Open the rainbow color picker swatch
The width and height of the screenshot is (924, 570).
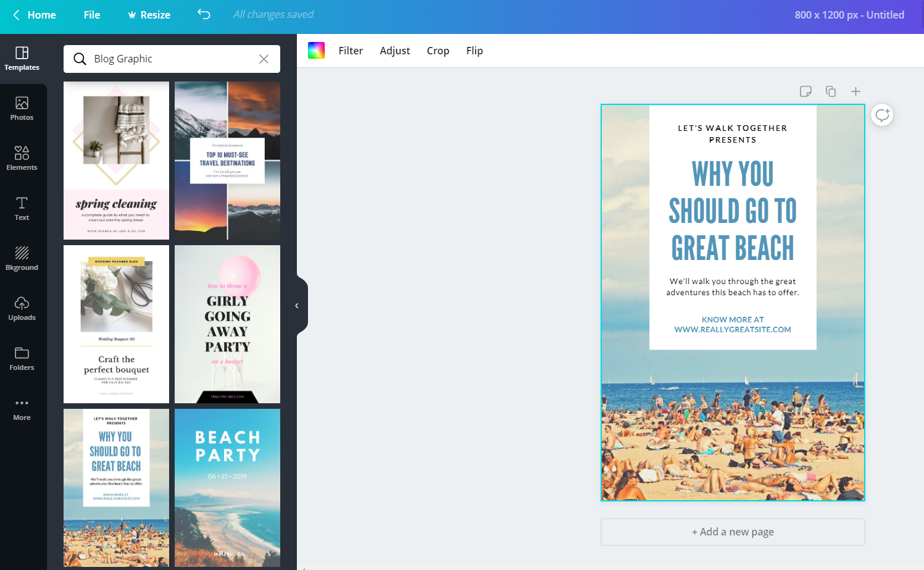click(x=316, y=51)
